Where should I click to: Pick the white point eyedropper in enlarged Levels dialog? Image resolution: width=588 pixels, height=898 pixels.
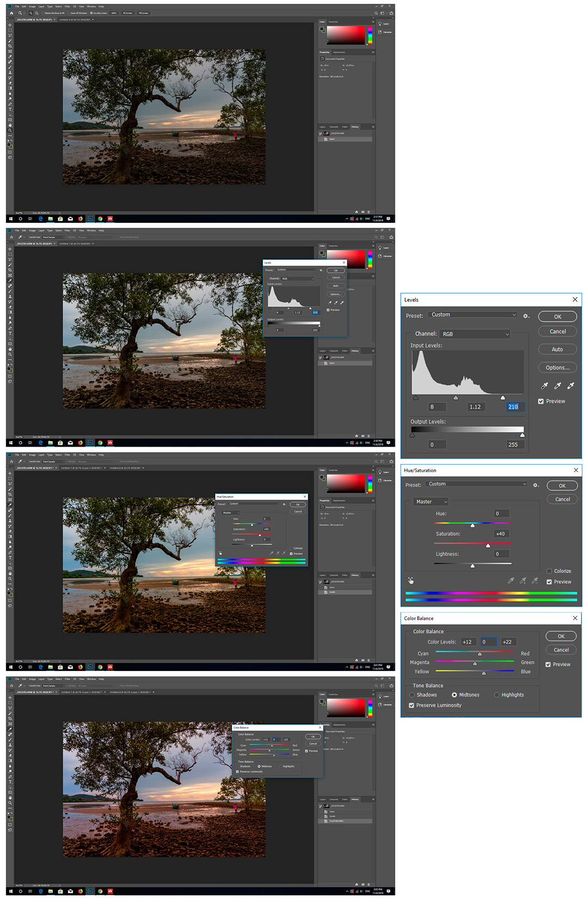point(571,386)
